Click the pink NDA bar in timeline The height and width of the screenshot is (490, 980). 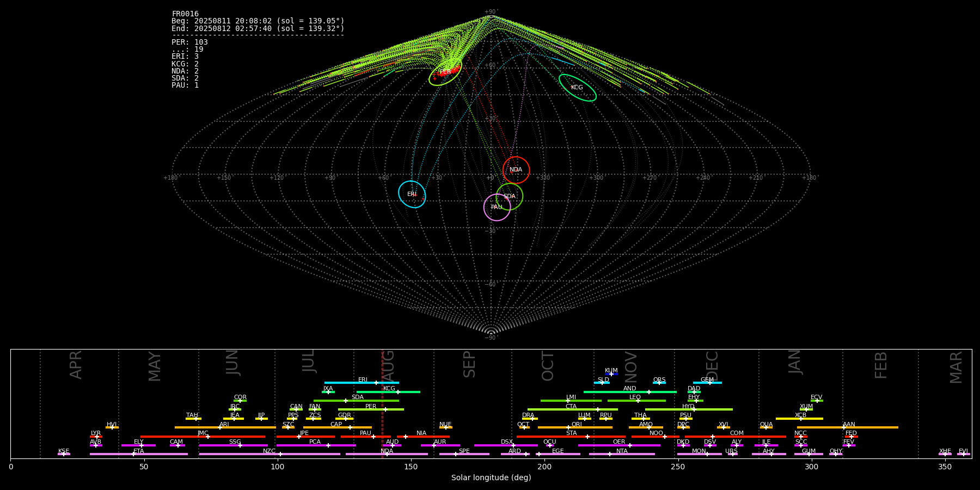pos(387,454)
